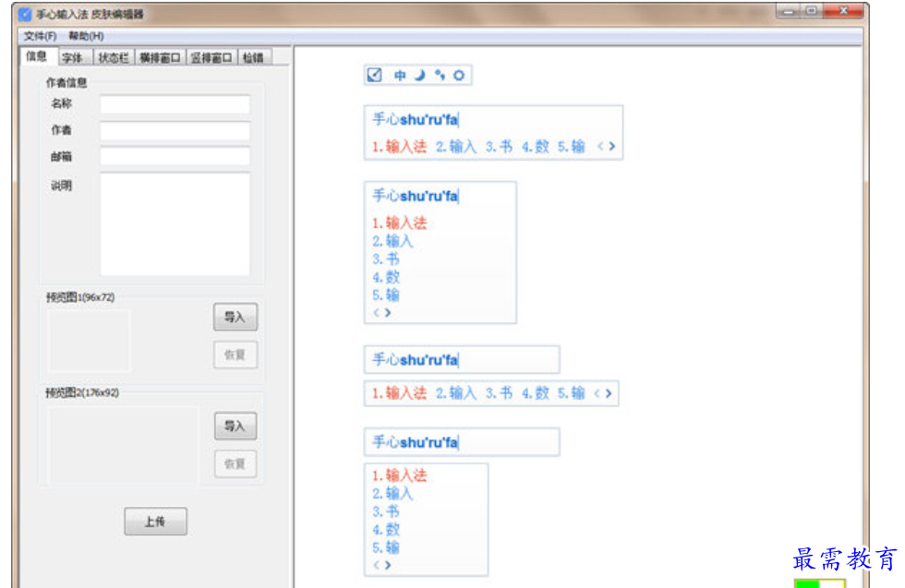The width and height of the screenshot is (905, 588).
Task: Click the 中 language mode icon on the status bar
Action: (400, 75)
